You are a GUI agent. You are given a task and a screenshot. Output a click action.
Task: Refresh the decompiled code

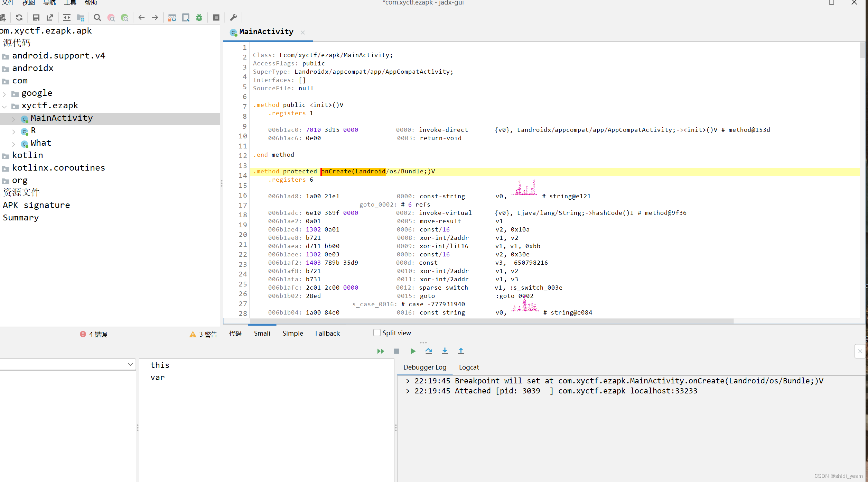19,17
